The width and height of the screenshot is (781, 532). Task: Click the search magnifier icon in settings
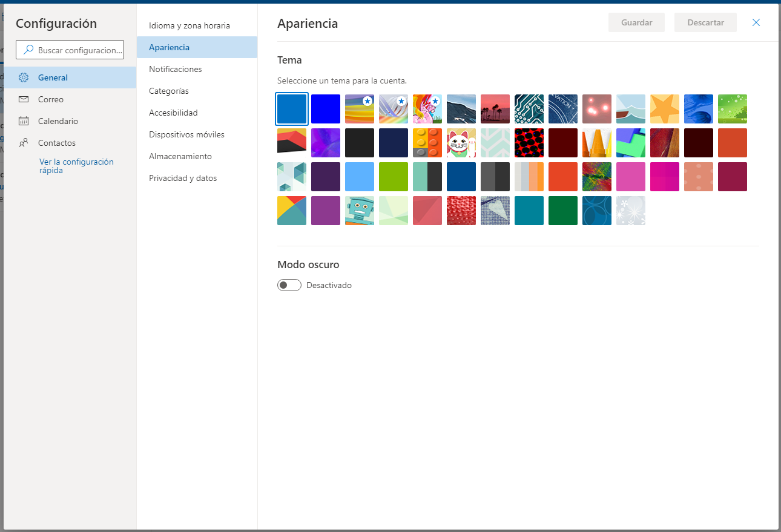click(x=28, y=51)
